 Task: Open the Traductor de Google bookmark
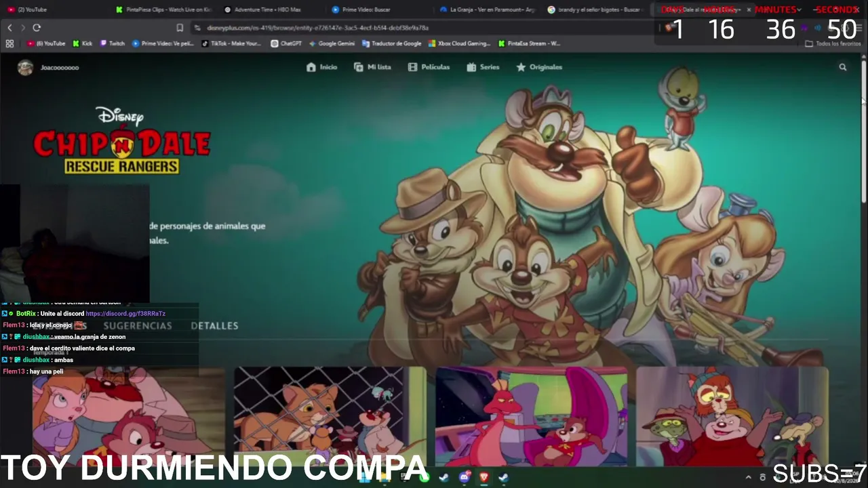[x=392, y=43]
